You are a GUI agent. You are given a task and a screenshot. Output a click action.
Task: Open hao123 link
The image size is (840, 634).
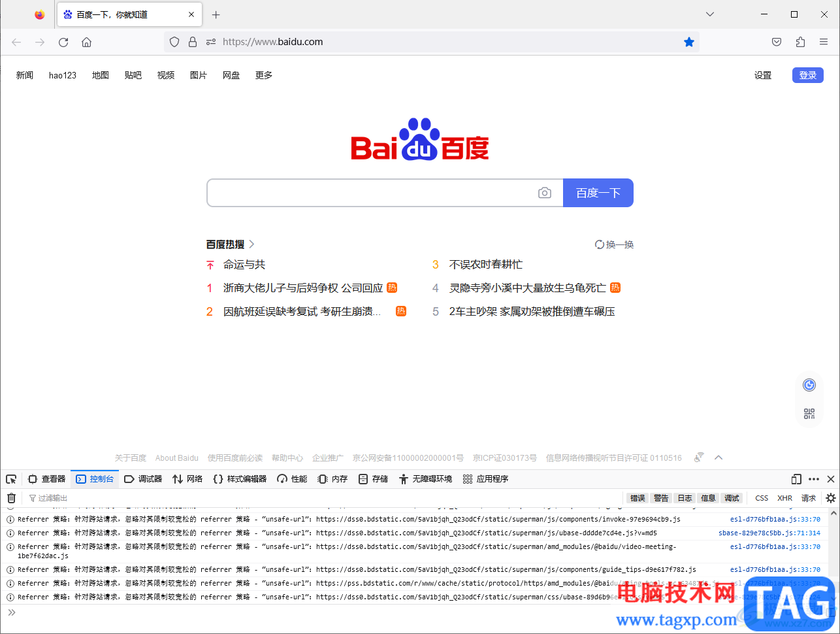tap(63, 75)
